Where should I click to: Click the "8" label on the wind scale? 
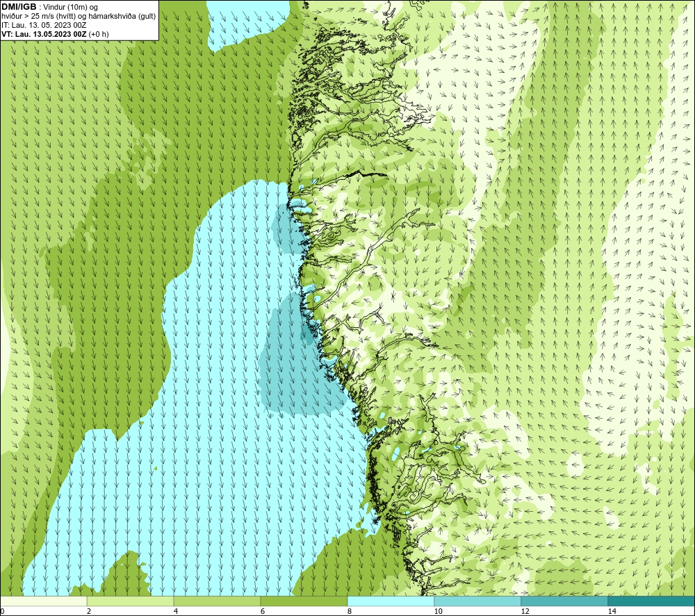click(350, 611)
